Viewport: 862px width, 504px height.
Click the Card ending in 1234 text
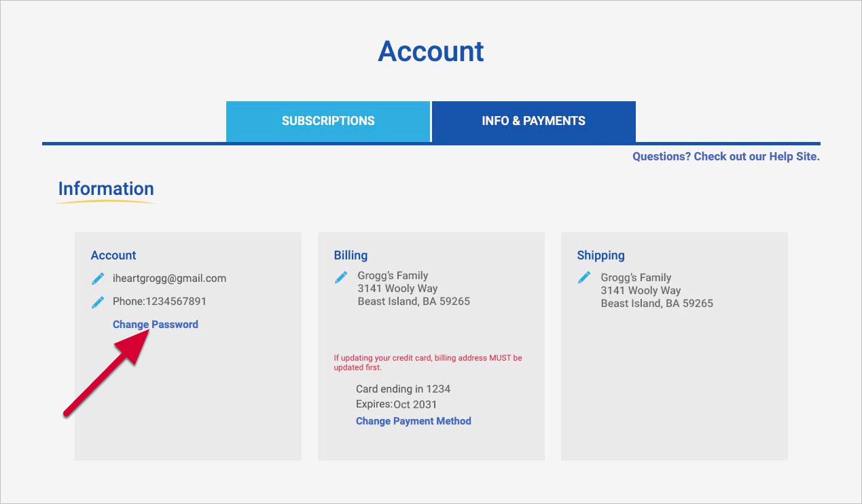point(403,389)
